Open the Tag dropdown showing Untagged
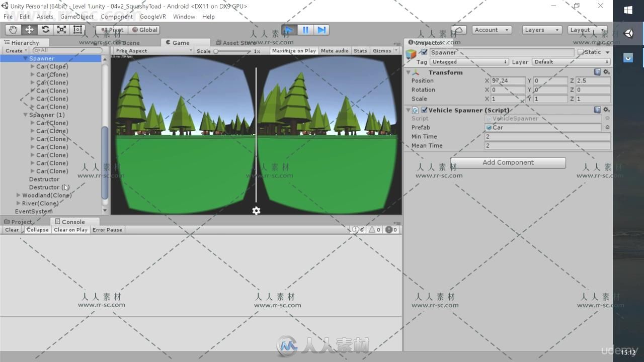This screenshot has width=644, height=362. coord(469,62)
